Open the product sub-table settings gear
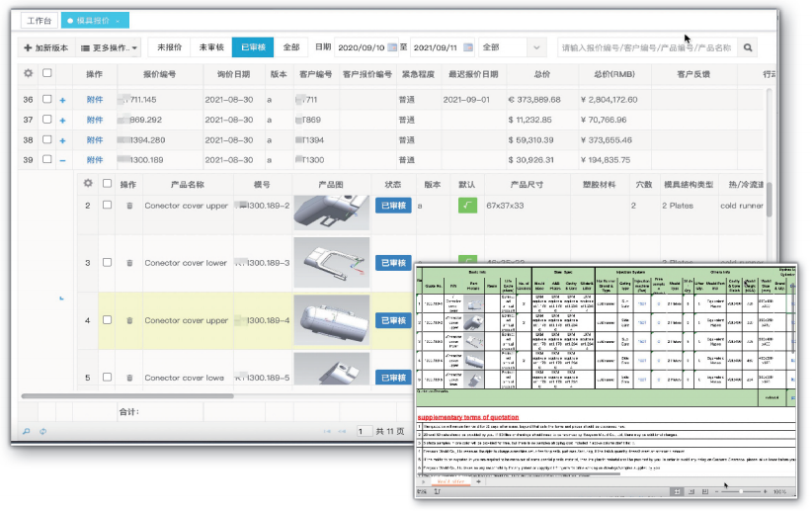 click(88, 184)
